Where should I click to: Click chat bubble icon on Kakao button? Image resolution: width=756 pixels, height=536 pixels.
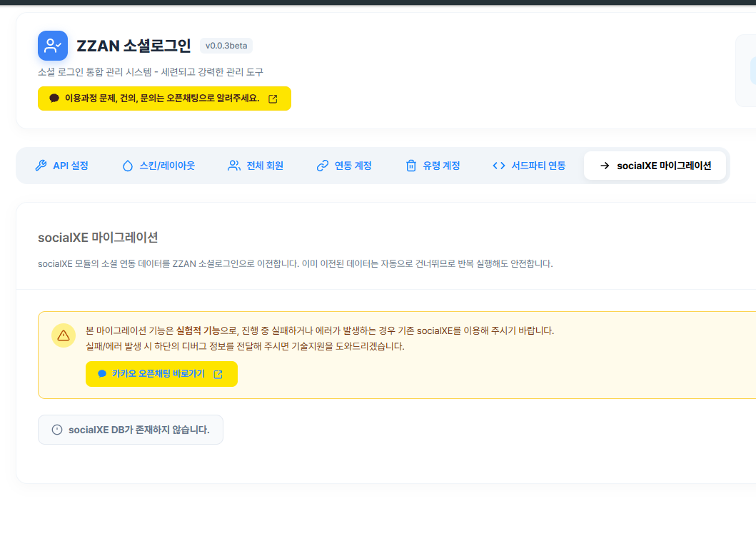point(102,374)
